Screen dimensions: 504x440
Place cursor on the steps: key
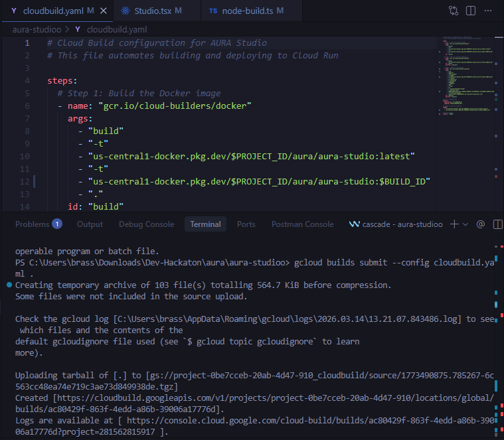click(x=62, y=80)
